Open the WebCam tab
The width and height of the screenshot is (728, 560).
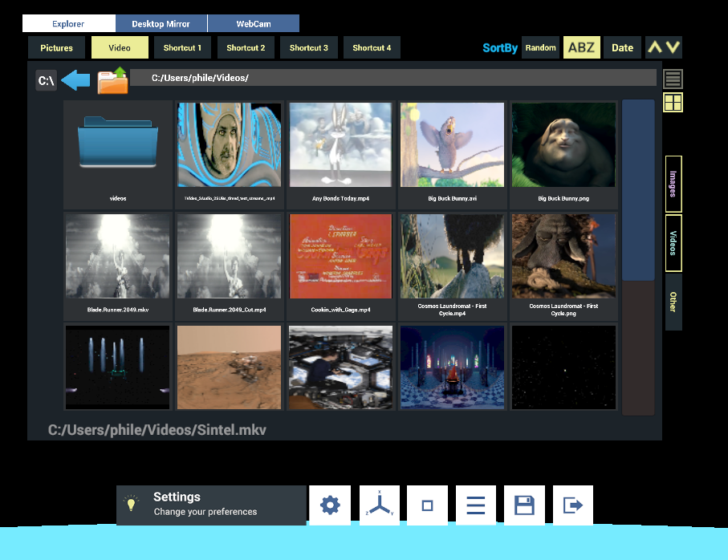pyautogui.click(x=254, y=23)
